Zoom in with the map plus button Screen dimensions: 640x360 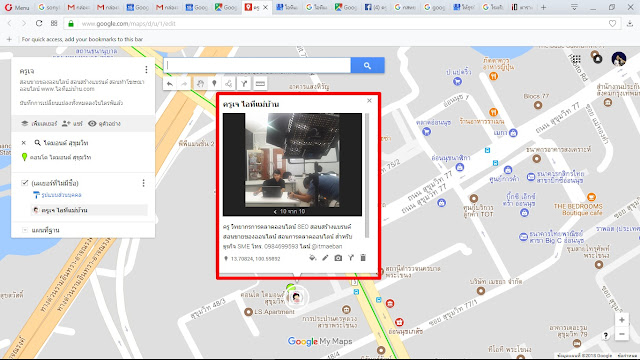coord(622,320)
